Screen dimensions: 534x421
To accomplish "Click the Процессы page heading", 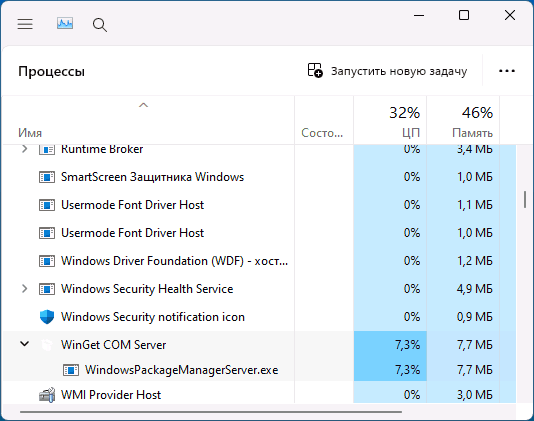I will click(x=51, y=72).
